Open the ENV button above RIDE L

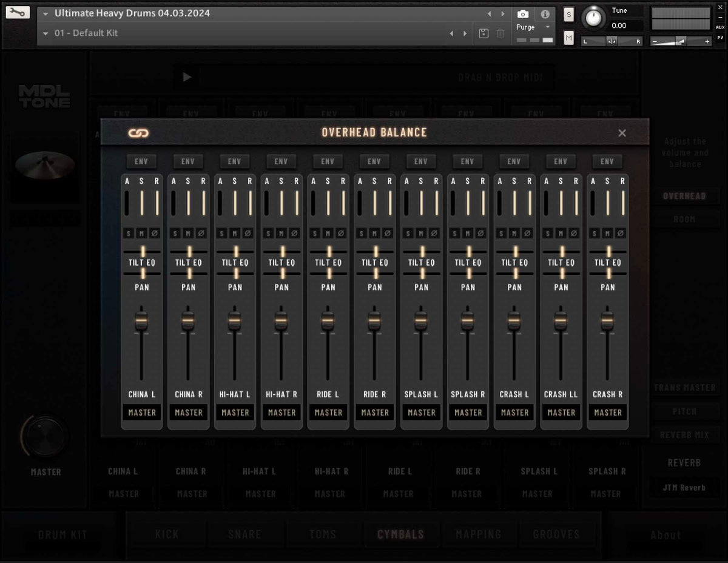tap(328, 161)
